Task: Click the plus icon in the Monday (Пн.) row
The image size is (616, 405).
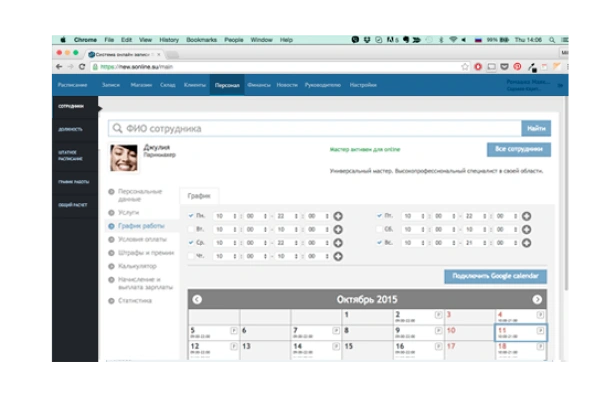Action: click(x=337, y=216)
